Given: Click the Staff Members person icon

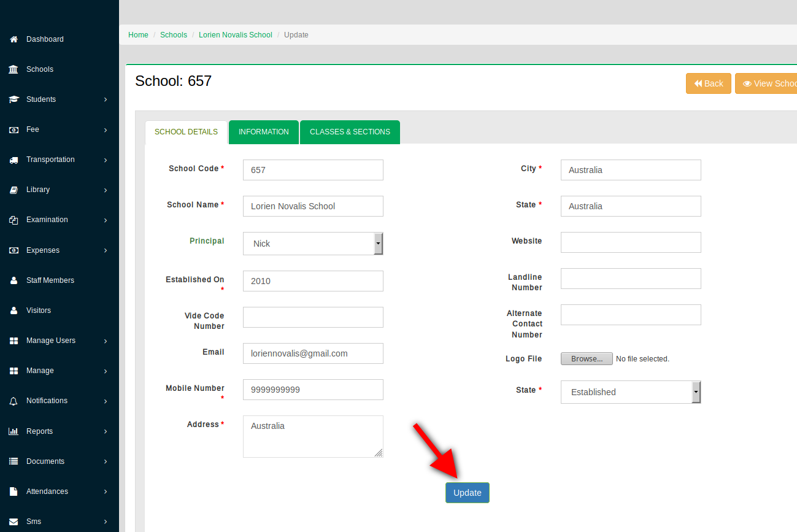Looking at the screenshot, I should (13, 280).
